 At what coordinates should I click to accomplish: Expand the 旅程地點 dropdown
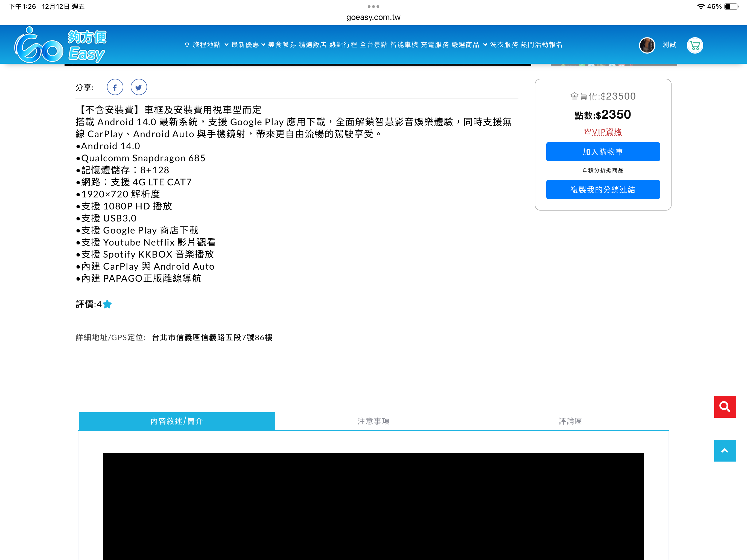[x=207, y=45]
